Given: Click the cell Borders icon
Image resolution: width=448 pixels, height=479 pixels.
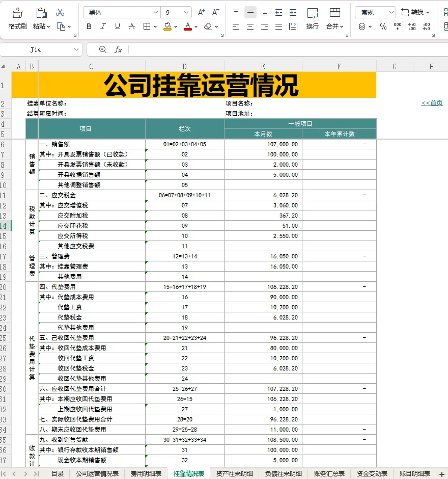Looking at the screenshot, I should point(147,26).
